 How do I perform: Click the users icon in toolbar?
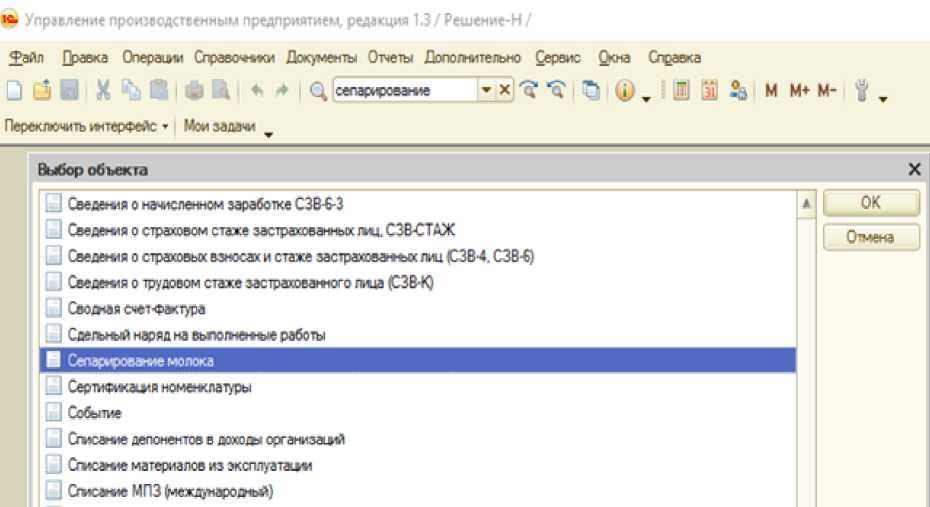(738, 91)
